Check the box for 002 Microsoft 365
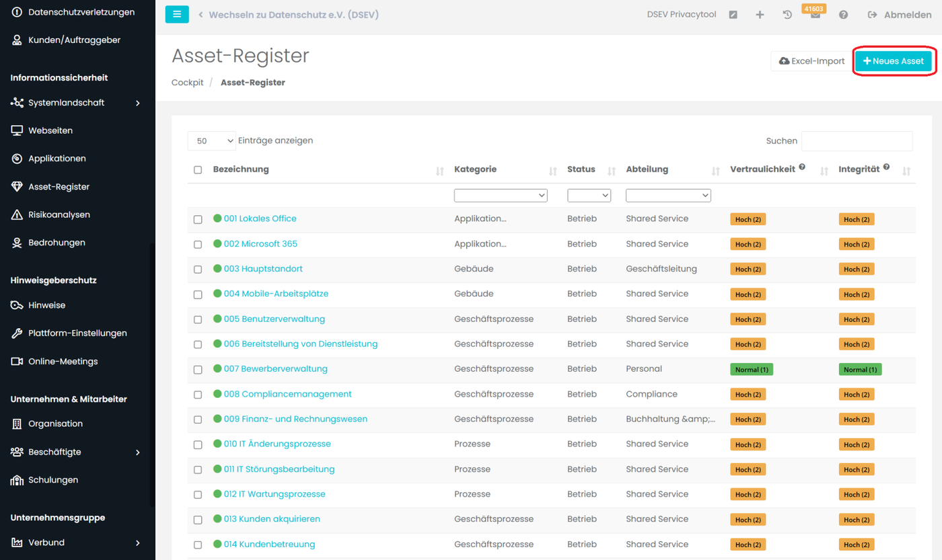Image resolution: width=942 pixels, height=560 pixels. click(198, 245)
